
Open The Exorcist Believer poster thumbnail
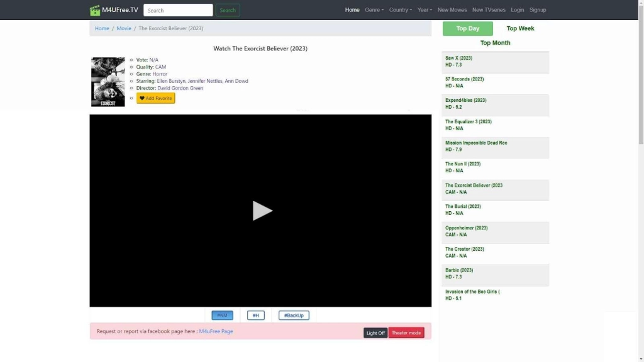[x=108, y=82]
